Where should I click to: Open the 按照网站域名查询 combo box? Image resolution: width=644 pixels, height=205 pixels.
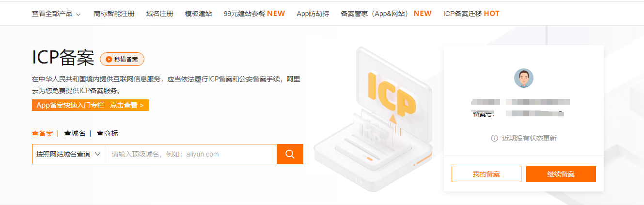tap(68, 154)
